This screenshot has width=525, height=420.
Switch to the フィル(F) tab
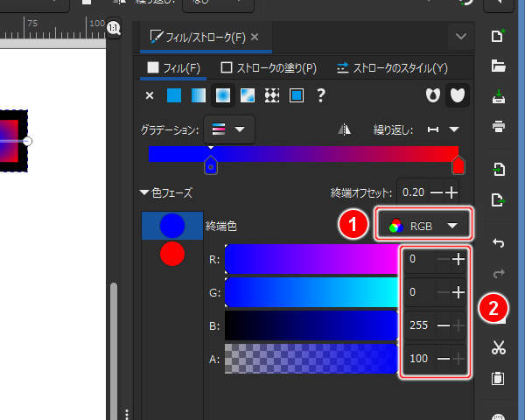[173, 68]
